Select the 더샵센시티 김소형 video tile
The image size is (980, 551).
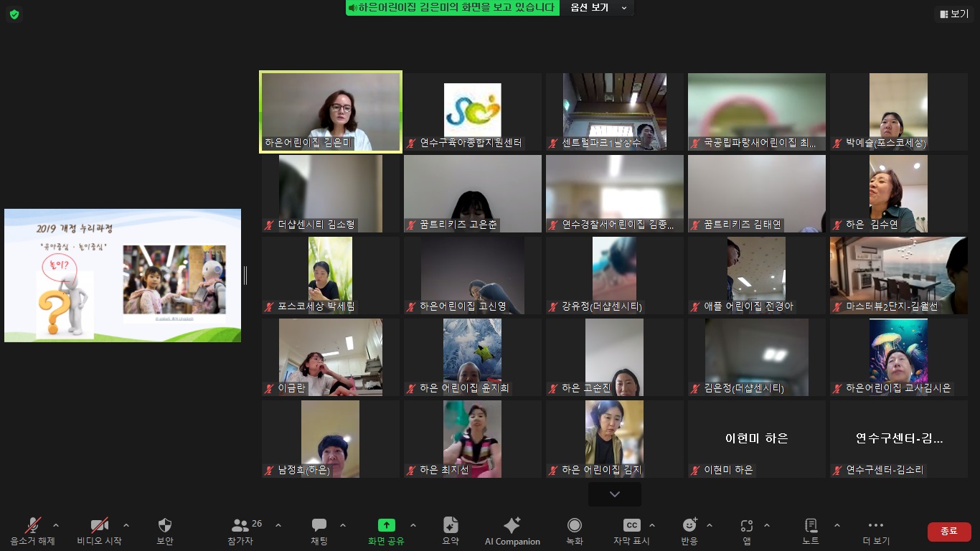click(x=331, y=194)
